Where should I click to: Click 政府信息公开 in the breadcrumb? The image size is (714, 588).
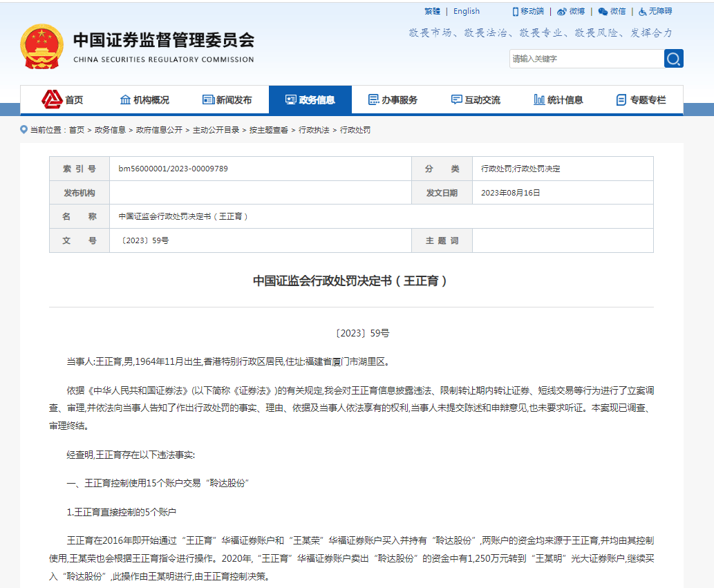click(x=159, y=130)
